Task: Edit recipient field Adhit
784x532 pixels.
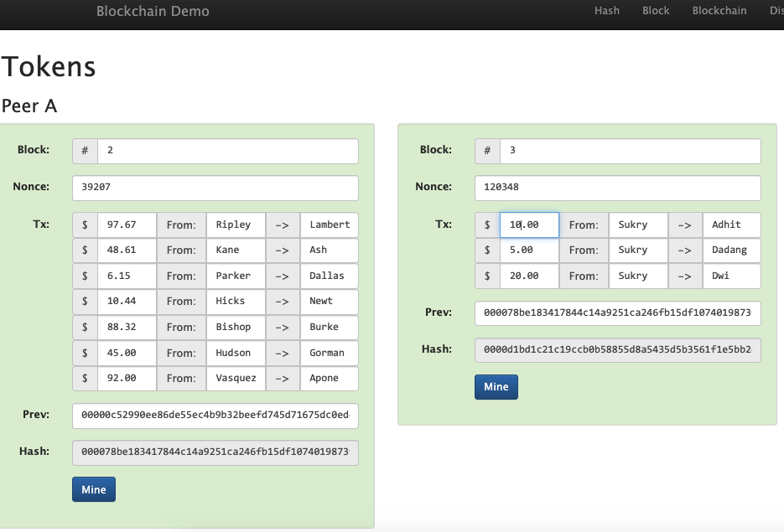Action: pos(732,225)
